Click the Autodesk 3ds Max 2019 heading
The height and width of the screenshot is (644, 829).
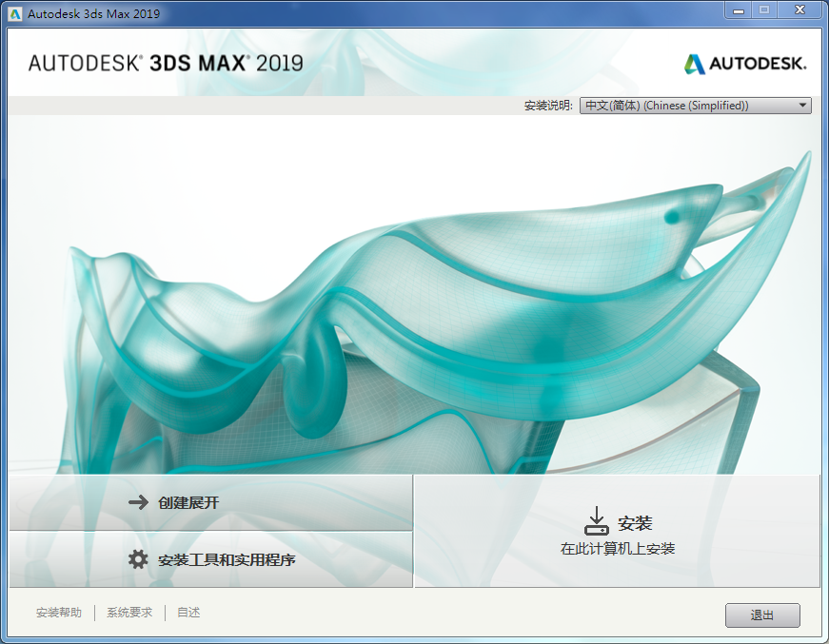166,64
